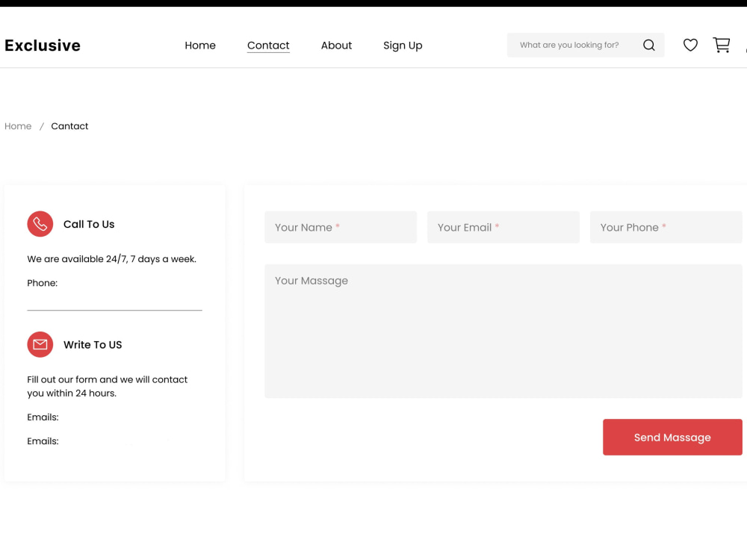Click inside the Your Phone field
The height and width of the screenshot is (560, 747).
click(x=666, y=227)
